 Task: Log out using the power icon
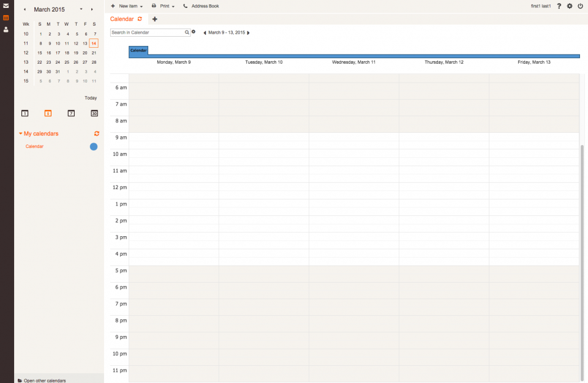tap(580, 6)
